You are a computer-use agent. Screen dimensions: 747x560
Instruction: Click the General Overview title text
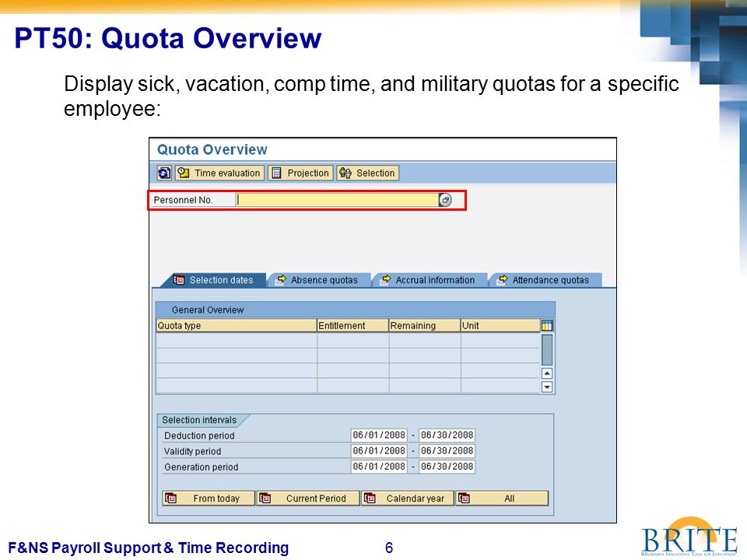pos(208,310)
